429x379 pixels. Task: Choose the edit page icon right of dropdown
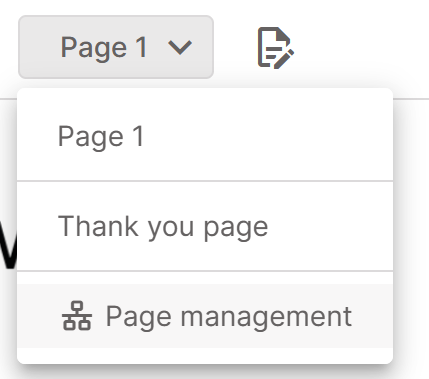[x=276, y=48]
